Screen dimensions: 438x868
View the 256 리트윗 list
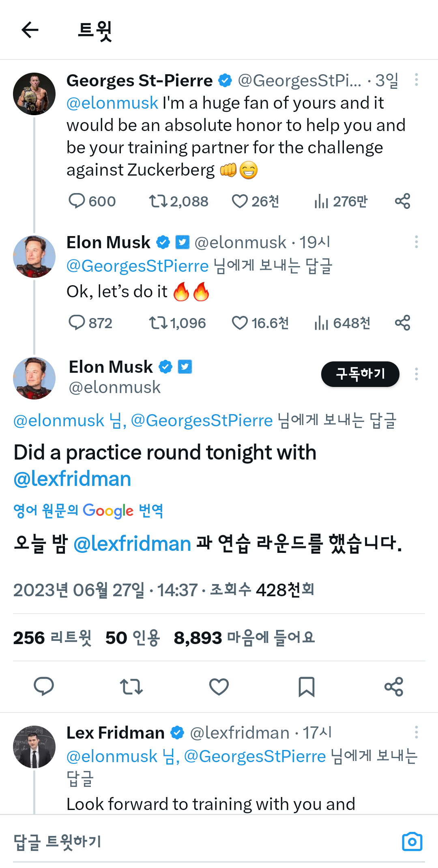[x=52, y=638]
